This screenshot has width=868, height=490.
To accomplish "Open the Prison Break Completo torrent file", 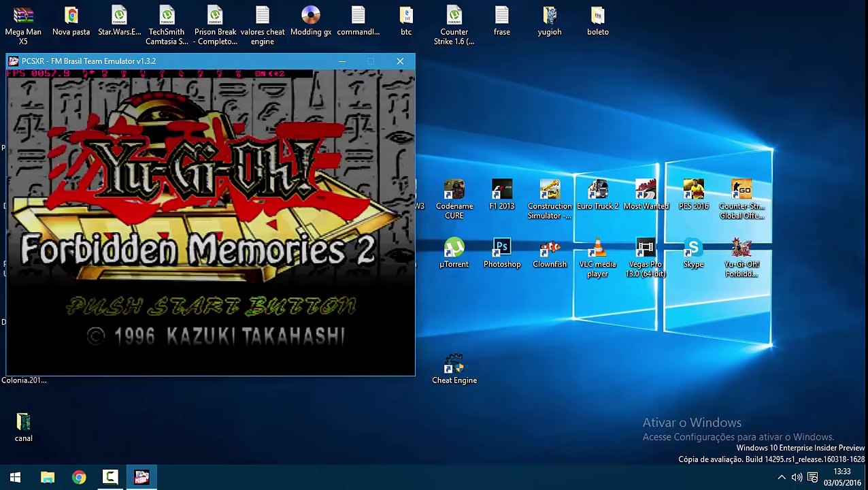I will [215, 15].
